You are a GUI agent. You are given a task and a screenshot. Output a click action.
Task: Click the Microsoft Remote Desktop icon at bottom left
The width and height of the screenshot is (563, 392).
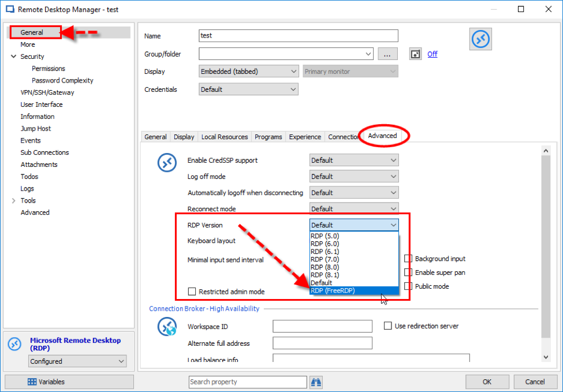[14, 344]
